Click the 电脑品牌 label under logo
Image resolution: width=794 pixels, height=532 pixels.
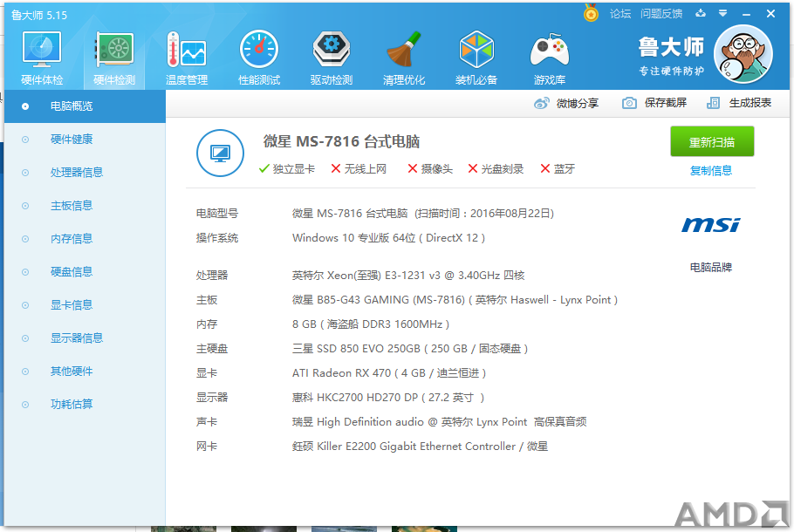click(711, 267)
